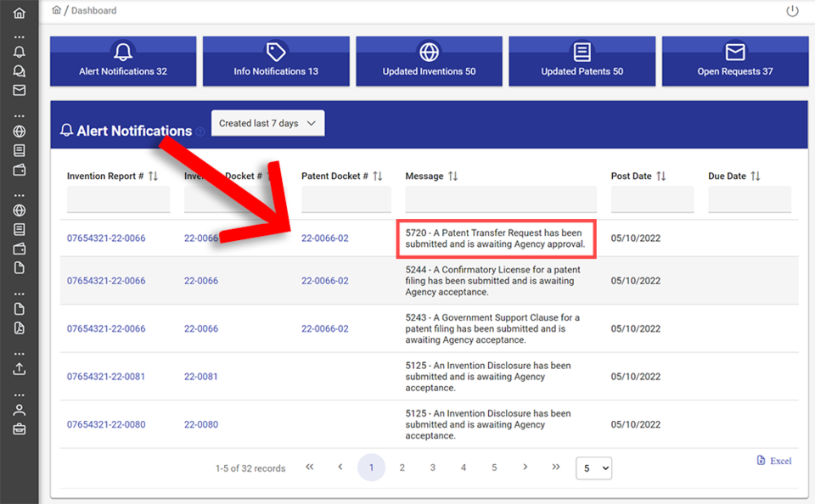815x504 pixels.
Task: Click the power logout icon
Action: [x=792, y=11]
